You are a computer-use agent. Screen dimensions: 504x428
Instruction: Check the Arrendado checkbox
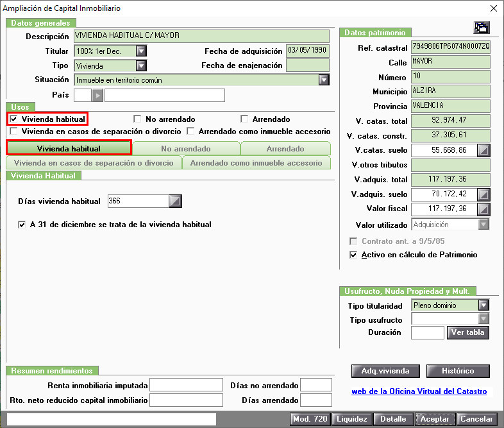(x=244, y=119)
